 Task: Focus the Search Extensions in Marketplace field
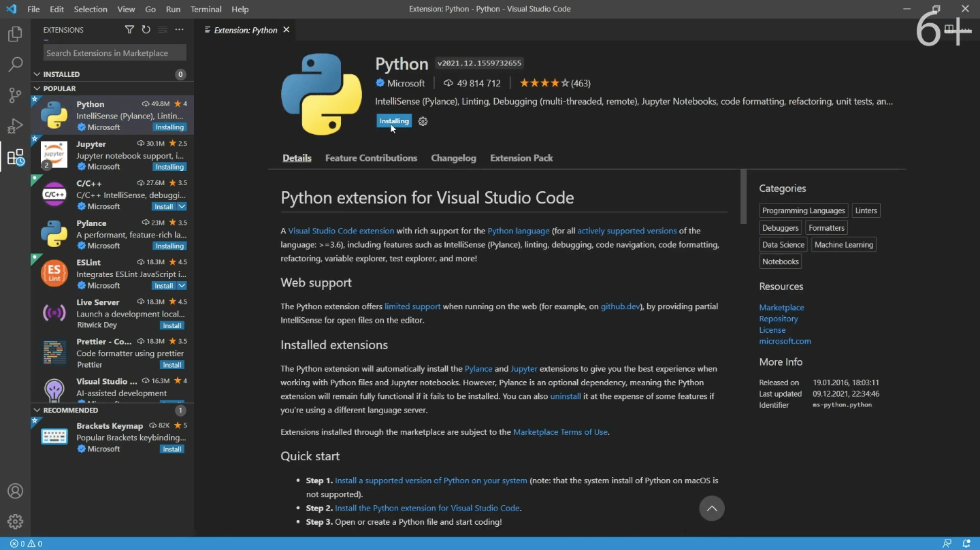click(x=114, y=53)
